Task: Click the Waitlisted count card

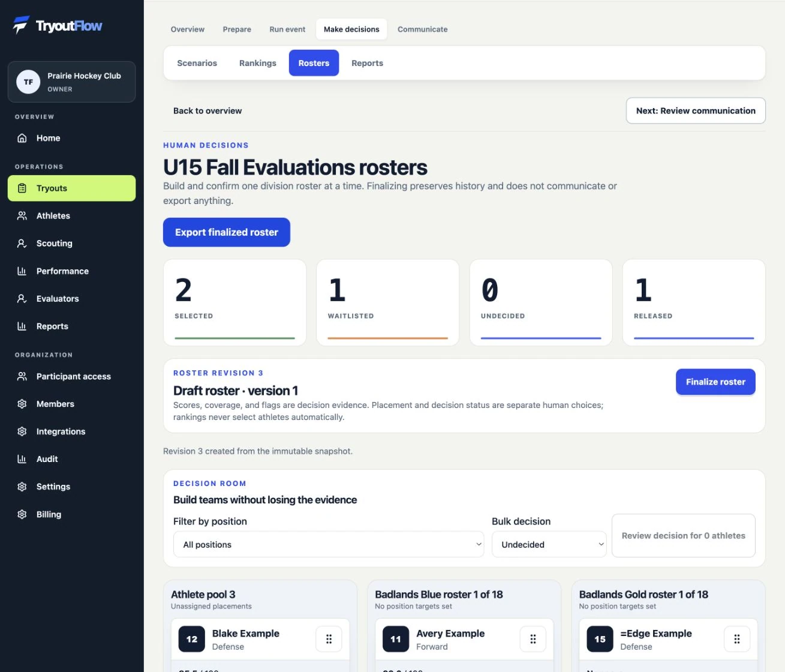Action: pyautogui.click(x=388, y=302)
